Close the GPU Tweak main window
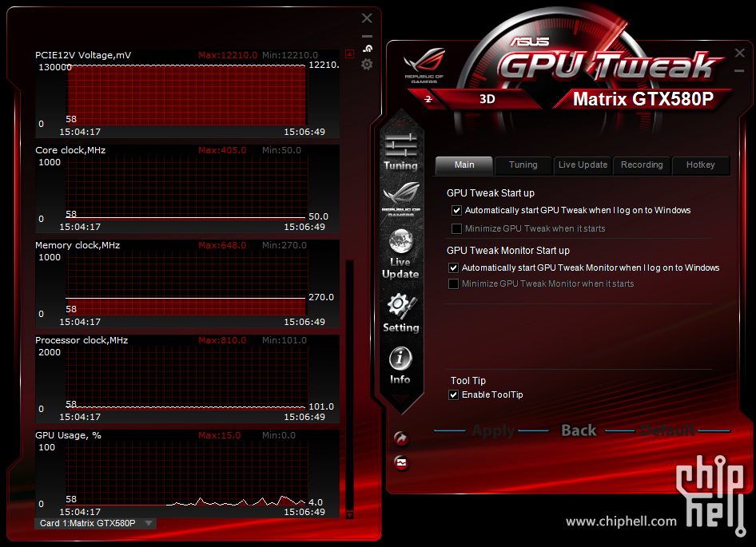 (739, 53)
